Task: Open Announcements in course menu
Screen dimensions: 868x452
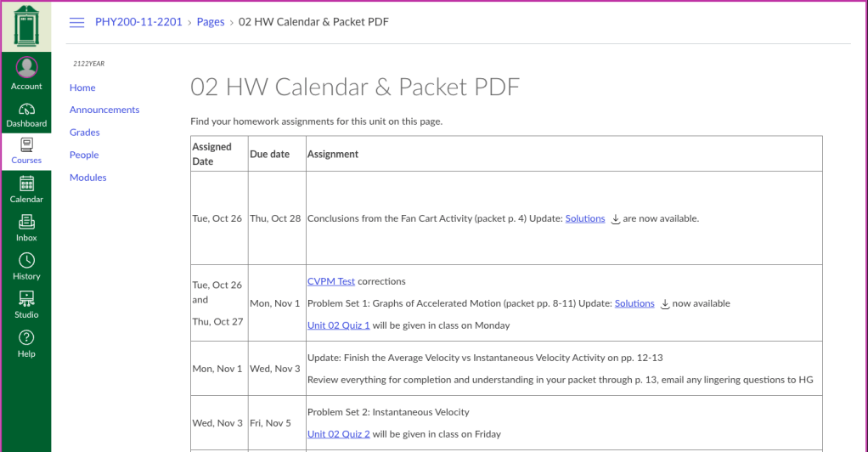Action: coord(104,110)
